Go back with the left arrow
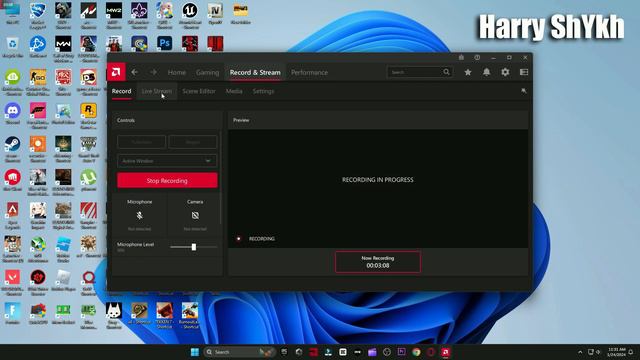This screenshot has height=360, width=640. [x=135, y=72]
